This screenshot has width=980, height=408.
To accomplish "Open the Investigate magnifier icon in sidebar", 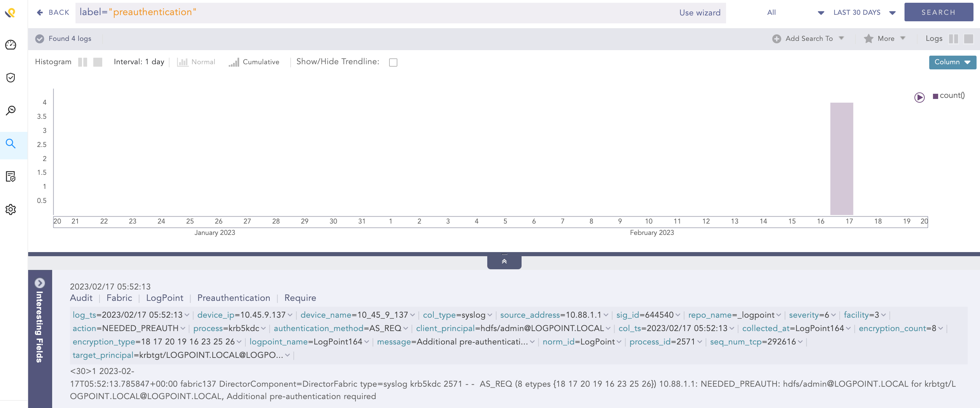I will [x=11, y=110].
